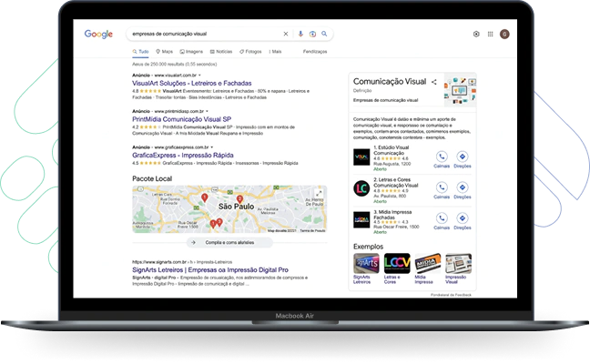Click the magnifier search icon in the search box
The image size is (590, 364).
pyautogui.click(x=324, y=34)
